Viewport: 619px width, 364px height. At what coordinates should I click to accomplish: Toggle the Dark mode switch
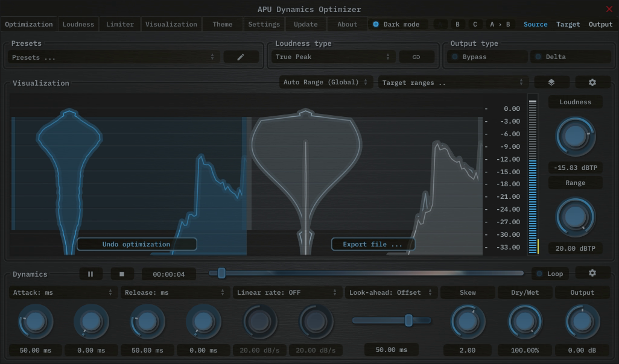pyautogui.click(x=376, y=25)
